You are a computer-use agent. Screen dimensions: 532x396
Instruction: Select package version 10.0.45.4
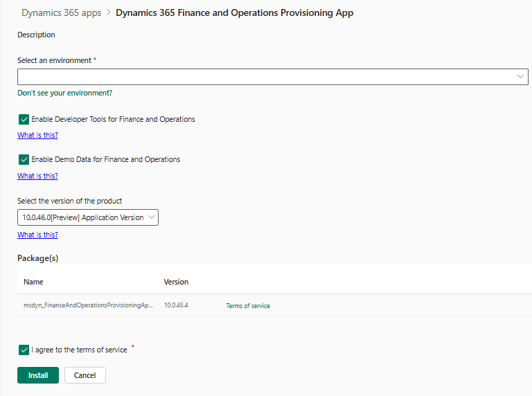pos(176,305)
